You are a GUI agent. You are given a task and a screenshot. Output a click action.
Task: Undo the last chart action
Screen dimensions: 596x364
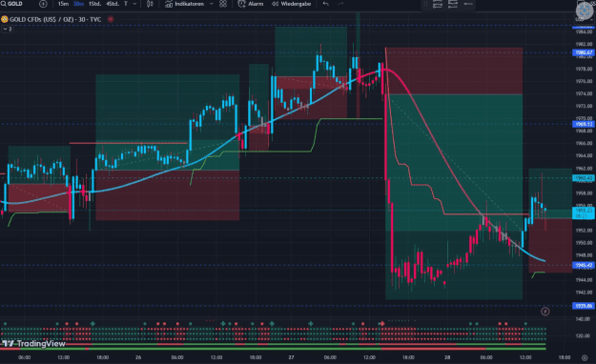coord(326,4)
